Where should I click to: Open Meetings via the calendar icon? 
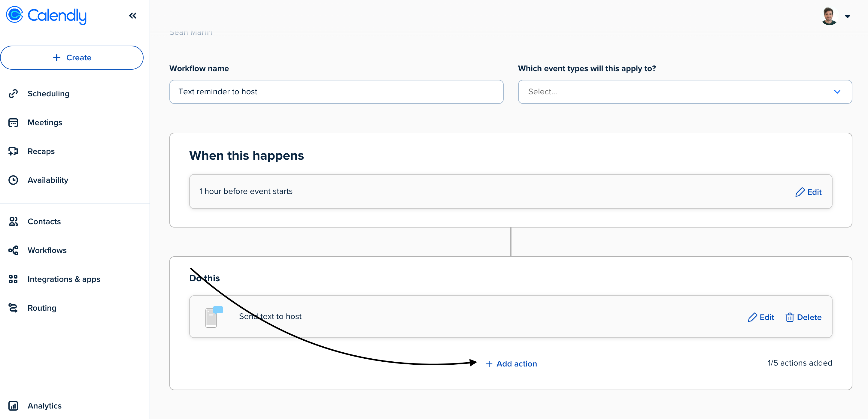(13, 122)
